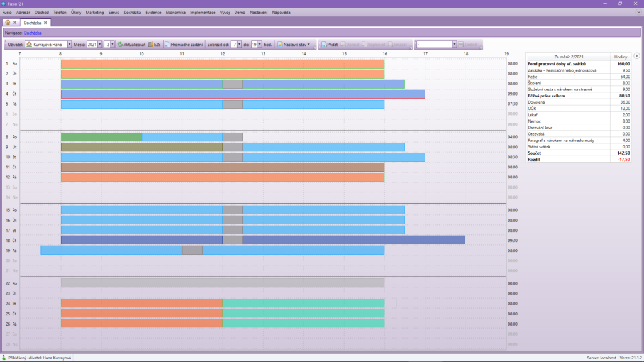Expand the 'do' end hour dropdown
The height and width of the screenshot is (362, 644).
coord(259,45)
